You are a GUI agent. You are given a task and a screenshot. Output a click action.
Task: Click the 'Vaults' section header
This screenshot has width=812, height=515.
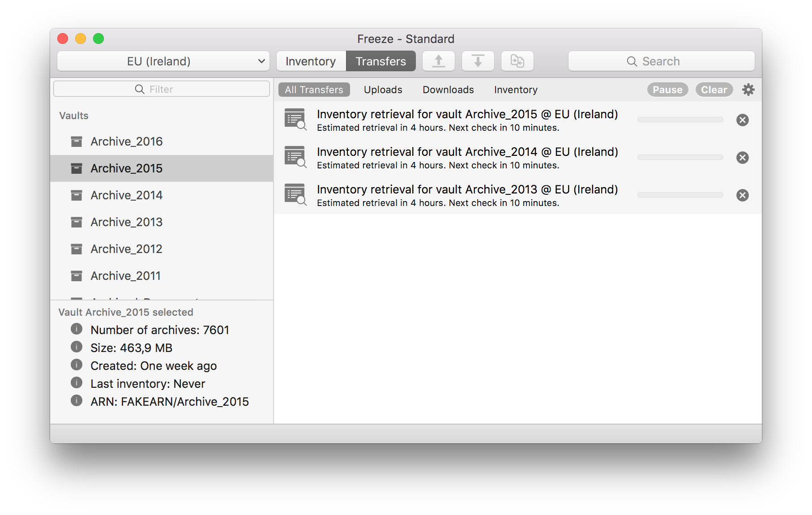[74, 116]
